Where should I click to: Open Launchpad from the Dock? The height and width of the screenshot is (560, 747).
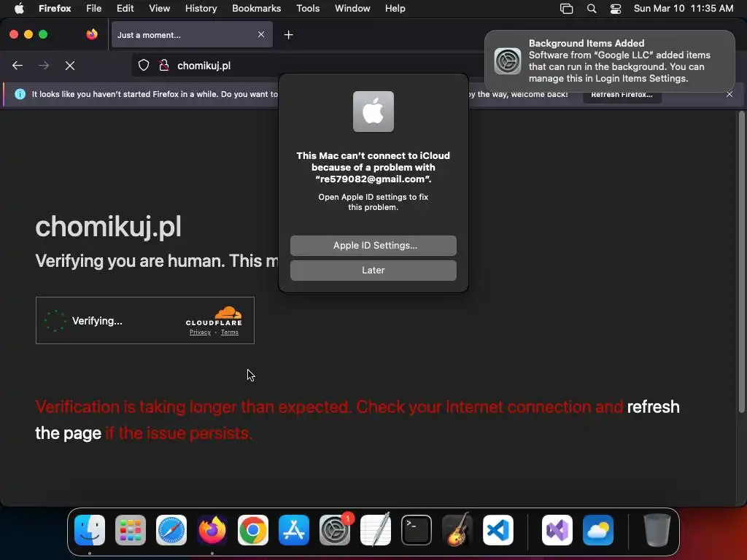click(131, 530)
